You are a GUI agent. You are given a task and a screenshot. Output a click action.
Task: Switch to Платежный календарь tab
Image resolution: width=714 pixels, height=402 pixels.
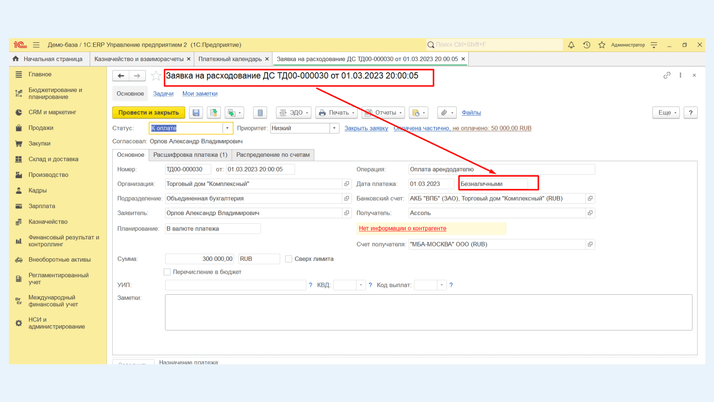[230, 59]
